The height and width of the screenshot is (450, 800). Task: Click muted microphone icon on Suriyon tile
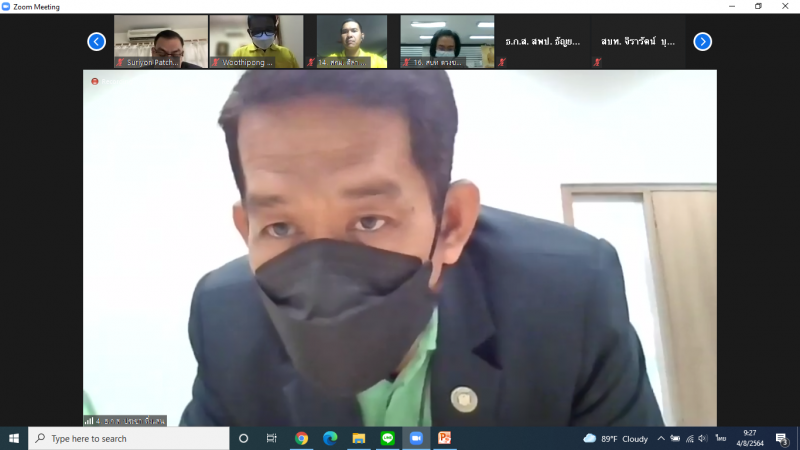[120, 62]
